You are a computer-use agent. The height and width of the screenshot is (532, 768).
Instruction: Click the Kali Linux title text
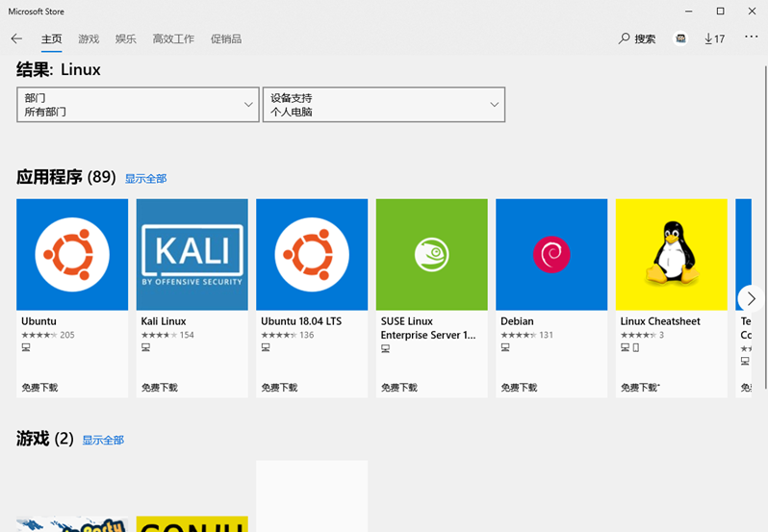coord(164,321)
